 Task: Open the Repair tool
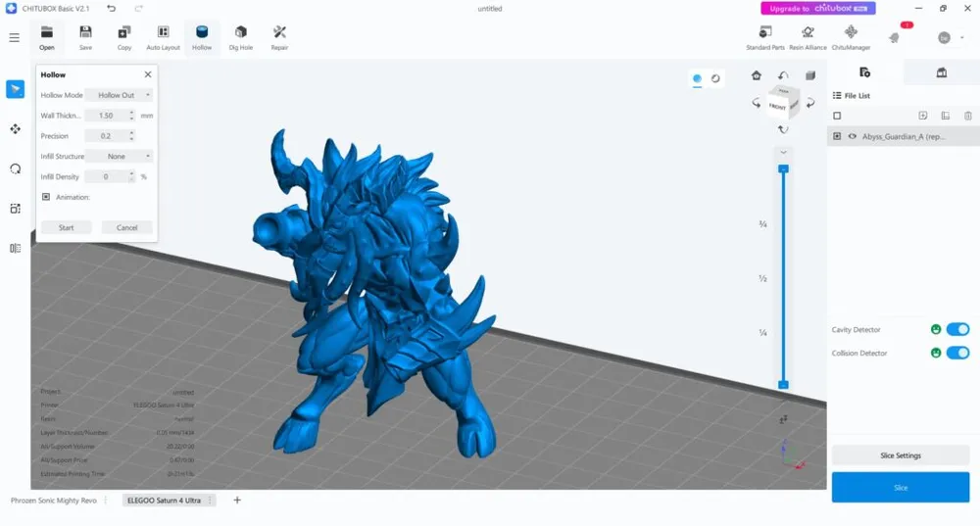pos(279,37)
